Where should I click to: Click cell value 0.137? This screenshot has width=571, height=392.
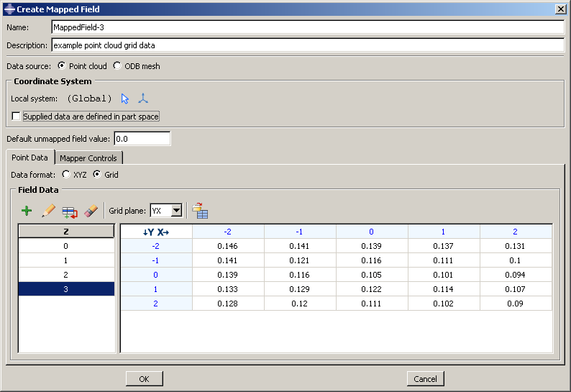(x=443, y=246)
